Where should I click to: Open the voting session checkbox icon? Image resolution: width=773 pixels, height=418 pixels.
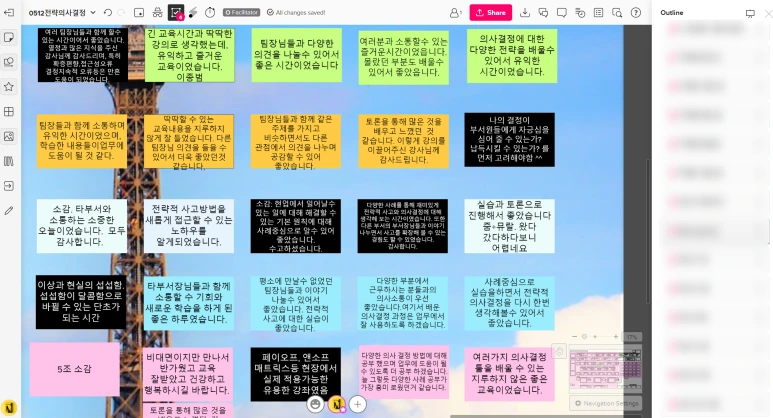176,13
